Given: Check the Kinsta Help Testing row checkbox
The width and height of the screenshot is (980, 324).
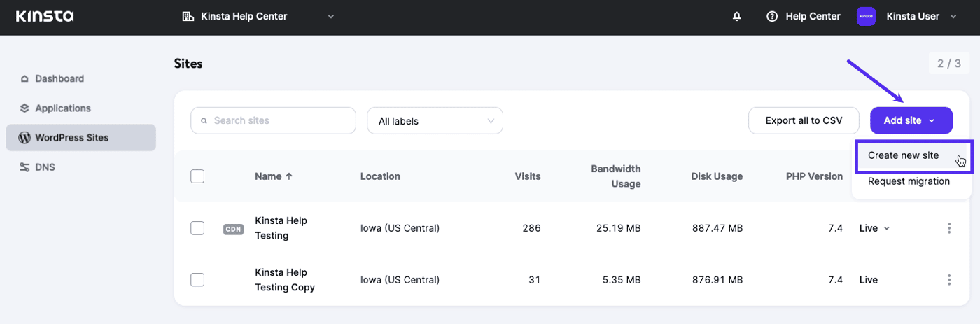Looking at the screenshot, I should coord(197,228).
